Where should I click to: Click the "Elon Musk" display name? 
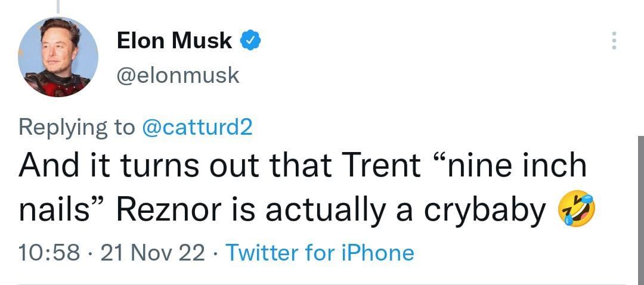click(175, 41)
